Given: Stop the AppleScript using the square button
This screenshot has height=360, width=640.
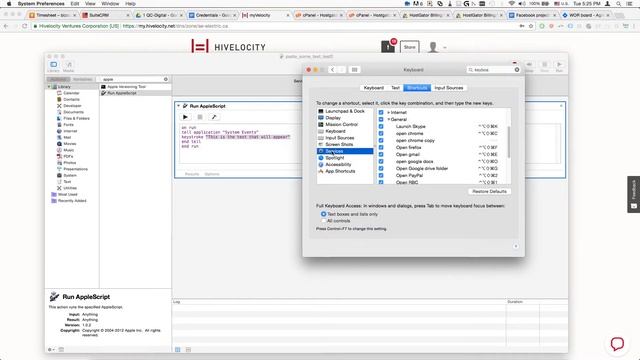Looking at the screenshot, I should pos(200,117).
